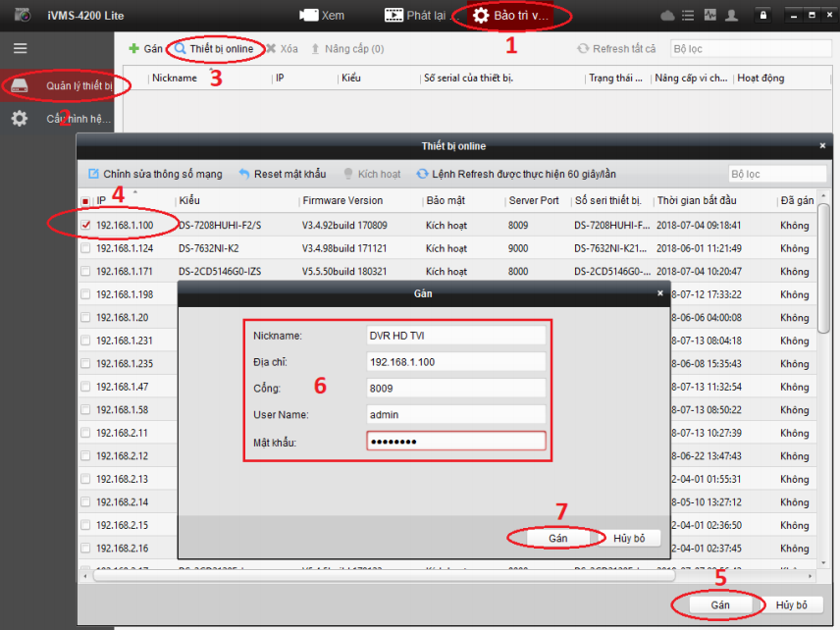
Task: Click the green plus Gán icon in toolbar
Action: (134, 48)
